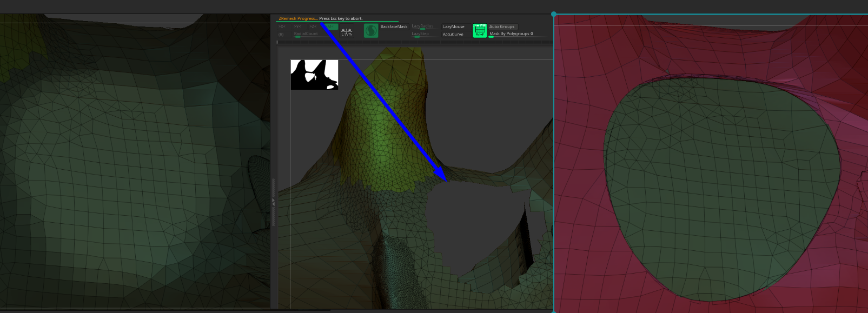This screenshot has width=868, height=313.
Task: Enable the BackfaceMask option
Action: pyautogui.click(x=394, y=26)
